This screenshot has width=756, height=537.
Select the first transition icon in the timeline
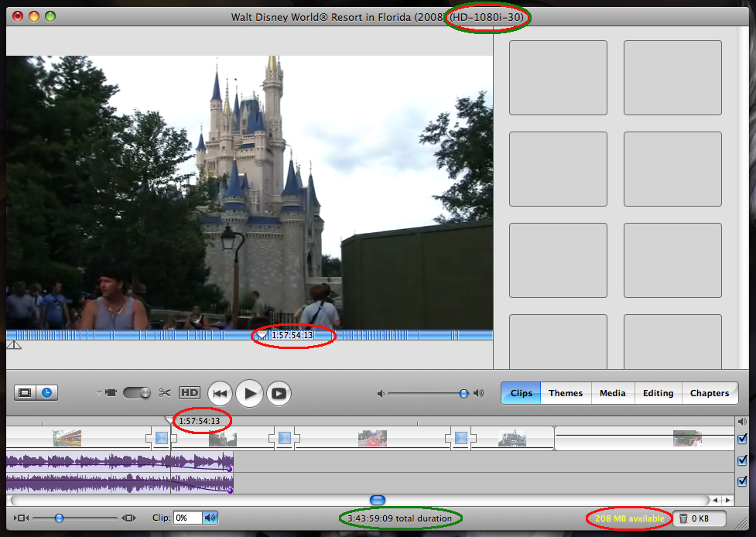coord(162,438)
